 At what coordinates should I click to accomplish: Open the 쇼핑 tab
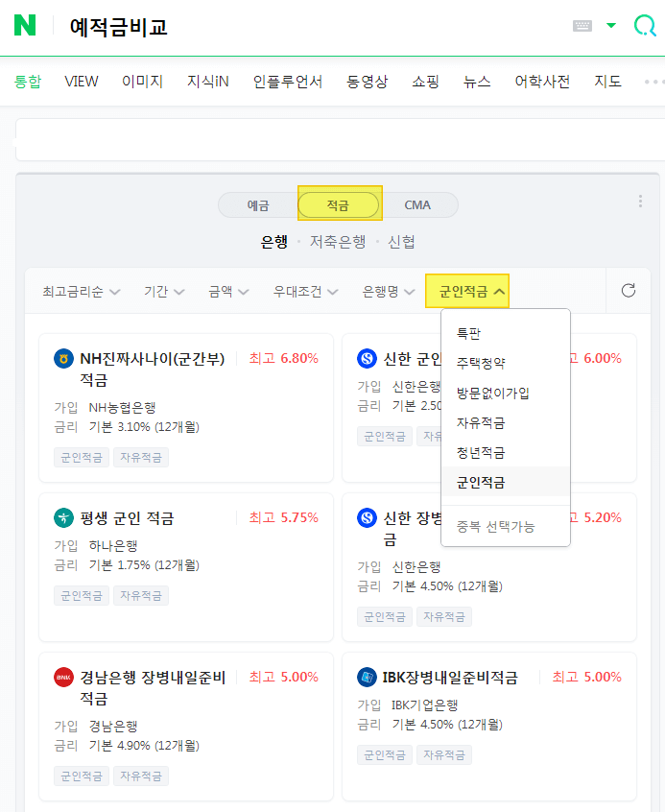click(x=425, y=82)
